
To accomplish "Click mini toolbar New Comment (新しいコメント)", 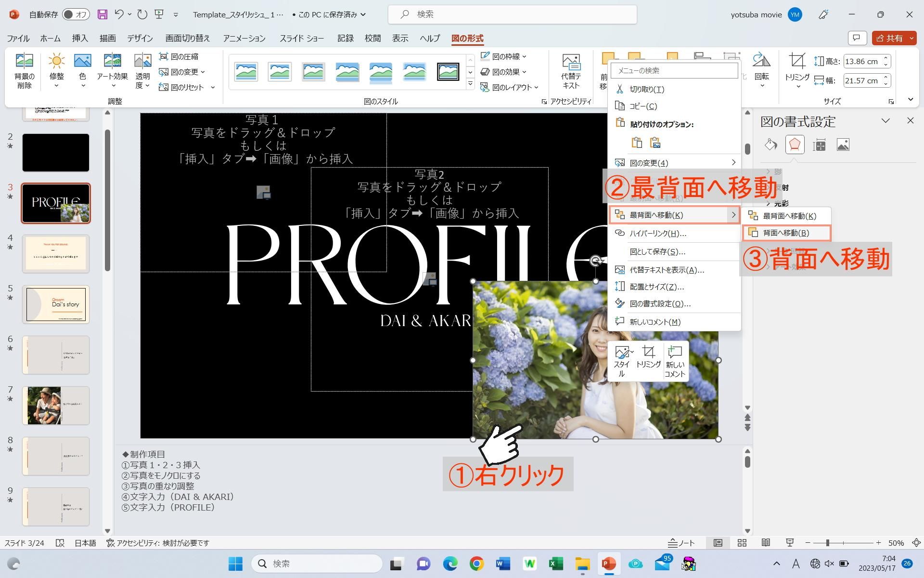I will [675, 361].
